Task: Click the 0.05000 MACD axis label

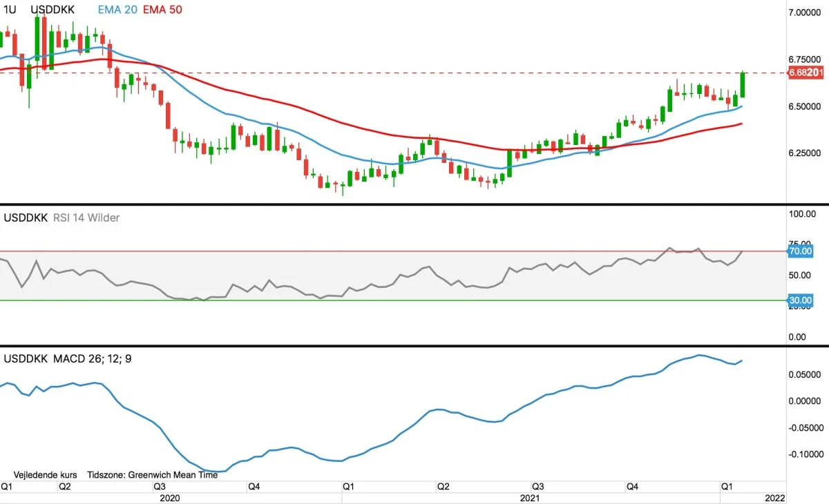Action: pyautogui.click(x=806, y=374)
